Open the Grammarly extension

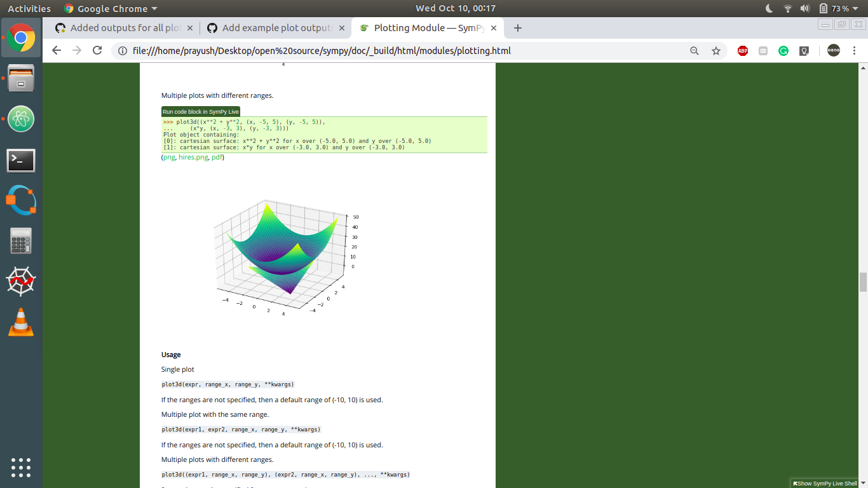783,50
